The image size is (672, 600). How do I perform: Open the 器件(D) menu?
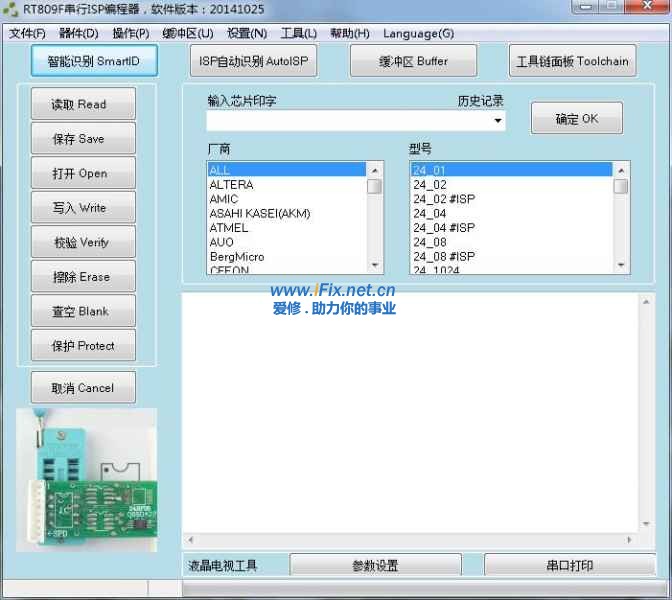click(x=78, y=33)
